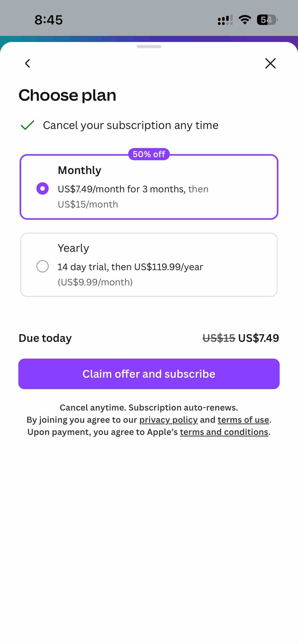Open the terms of use link
298x644 pixels.
click(243, 420)
